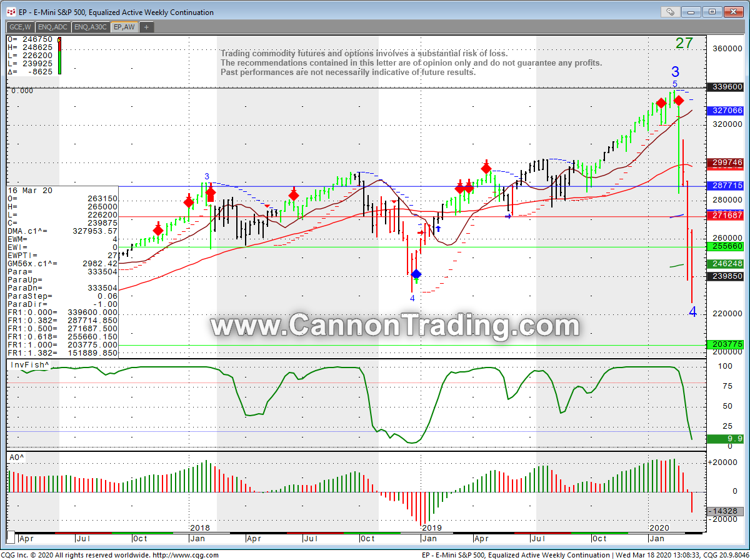Select the ENQ,A30C tab

point(91,27)
